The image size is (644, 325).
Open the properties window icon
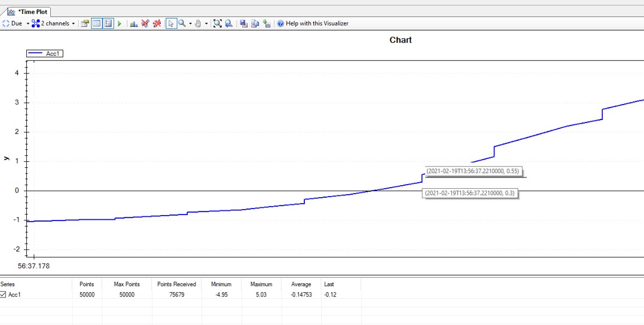(84, 23)
